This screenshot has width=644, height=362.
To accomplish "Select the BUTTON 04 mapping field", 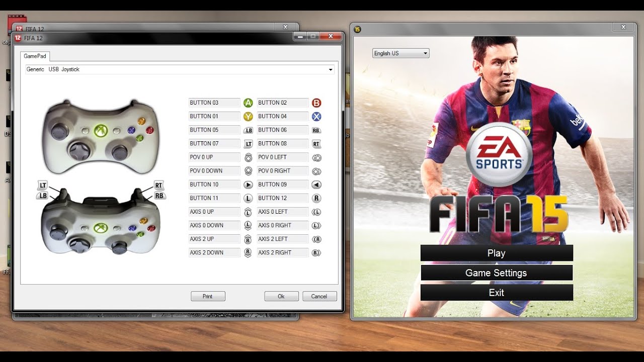I will [x=283, y=116].
